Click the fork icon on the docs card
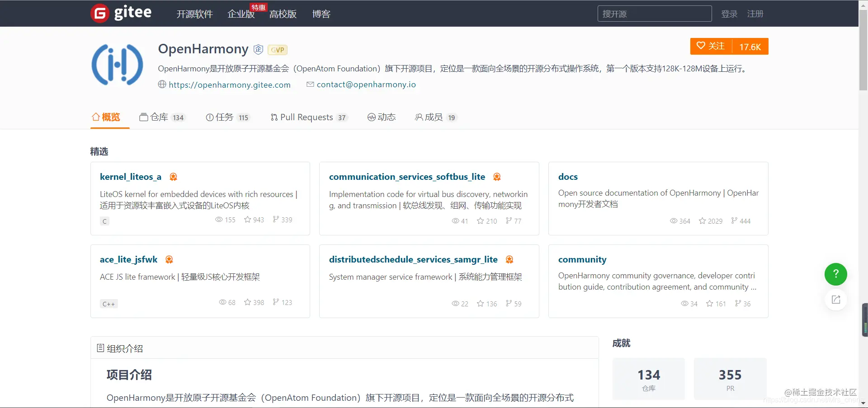 click(734, 220)
